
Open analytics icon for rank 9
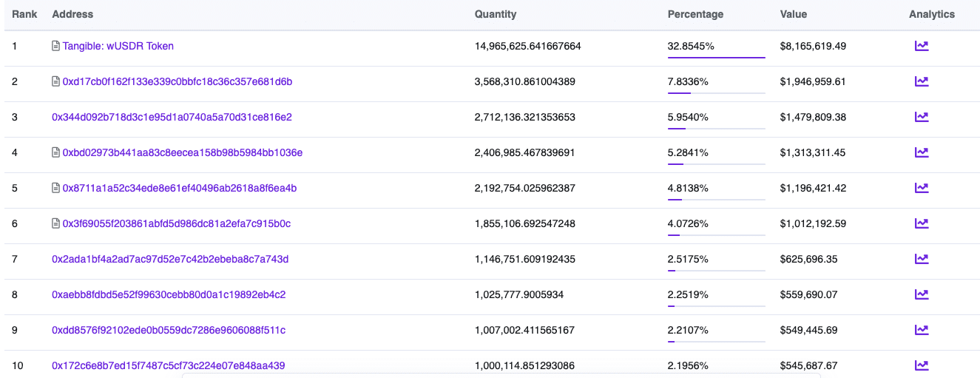pos(921,330)
